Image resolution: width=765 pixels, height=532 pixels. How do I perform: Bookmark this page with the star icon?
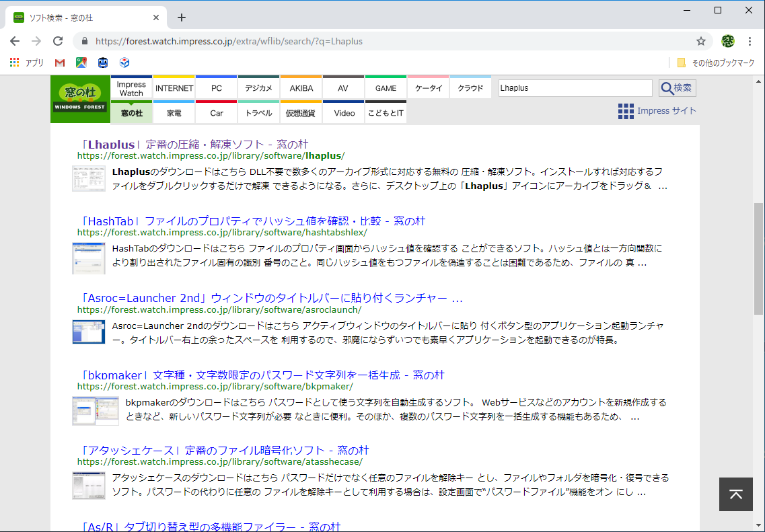pos(701,41)
